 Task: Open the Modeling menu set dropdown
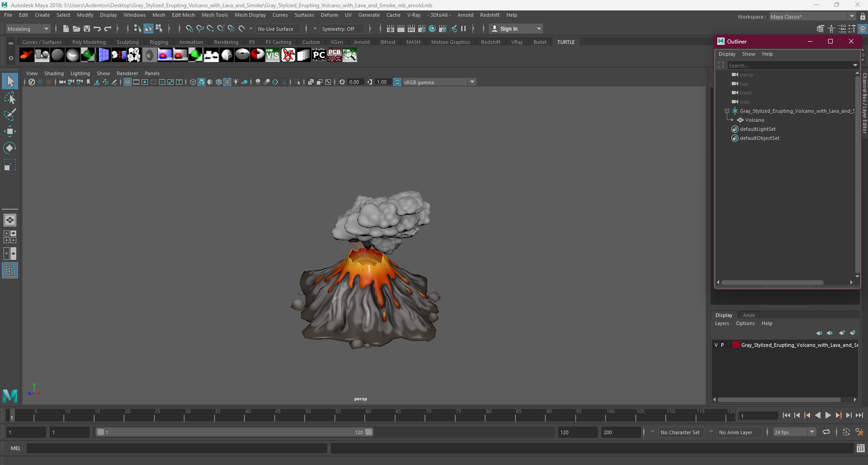click(28, 29)
